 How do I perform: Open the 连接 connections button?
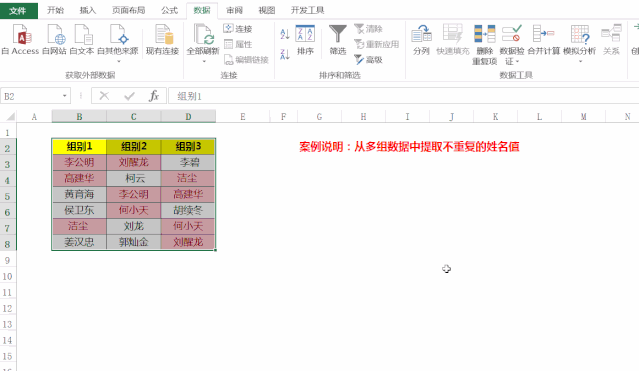pyautogui.click(x=238, y=29)
